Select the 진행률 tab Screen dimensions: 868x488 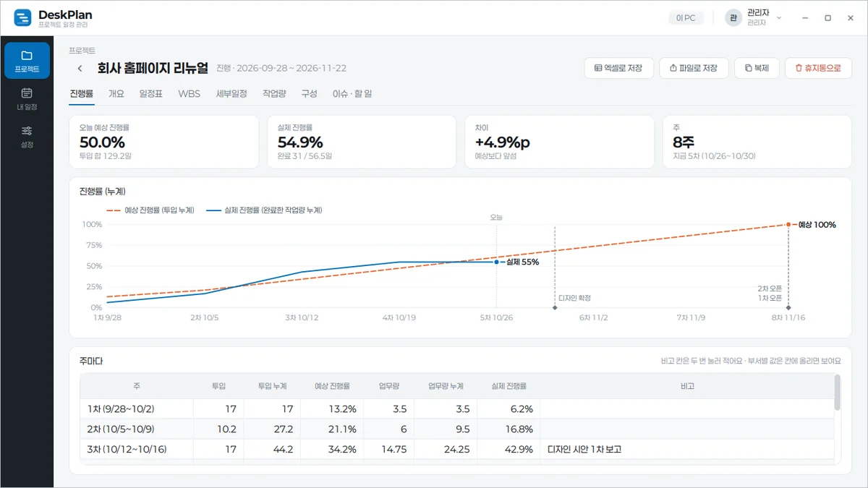(82, 94)
